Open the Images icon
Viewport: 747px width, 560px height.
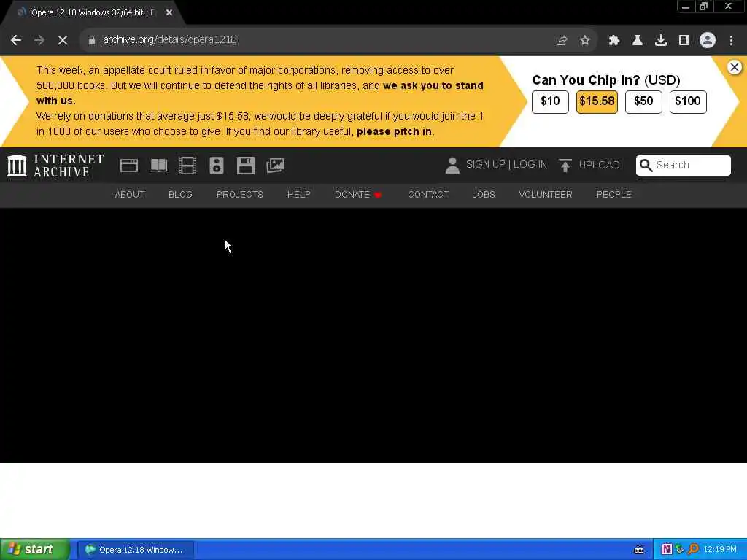tap(275, 166)
